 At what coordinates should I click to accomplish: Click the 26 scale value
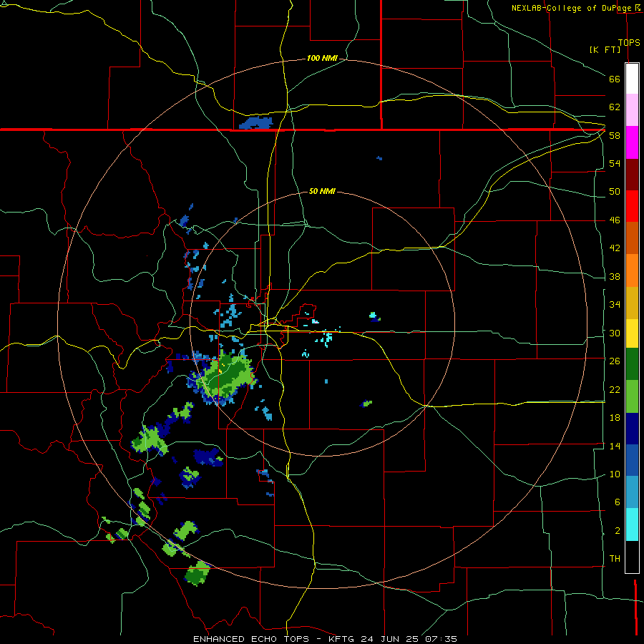(615, 361)
